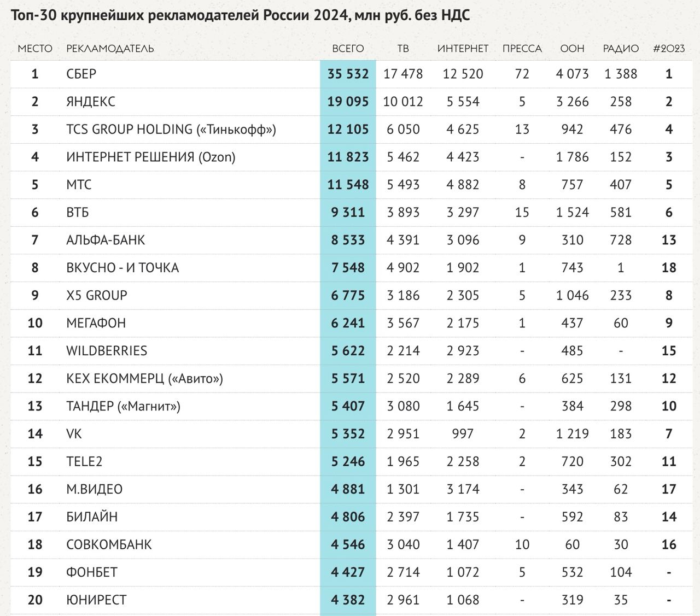Click total value 11 548

(x=348, y=185)
